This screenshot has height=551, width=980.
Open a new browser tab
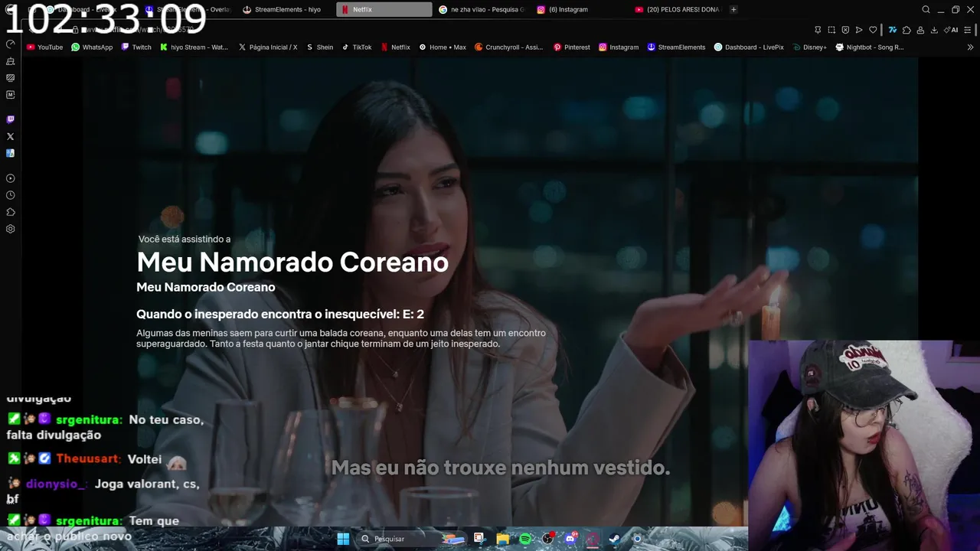(733, 9)
